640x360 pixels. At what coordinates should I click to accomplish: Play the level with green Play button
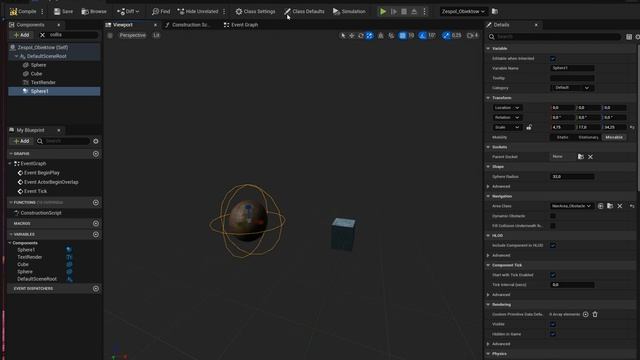point(383,11)
